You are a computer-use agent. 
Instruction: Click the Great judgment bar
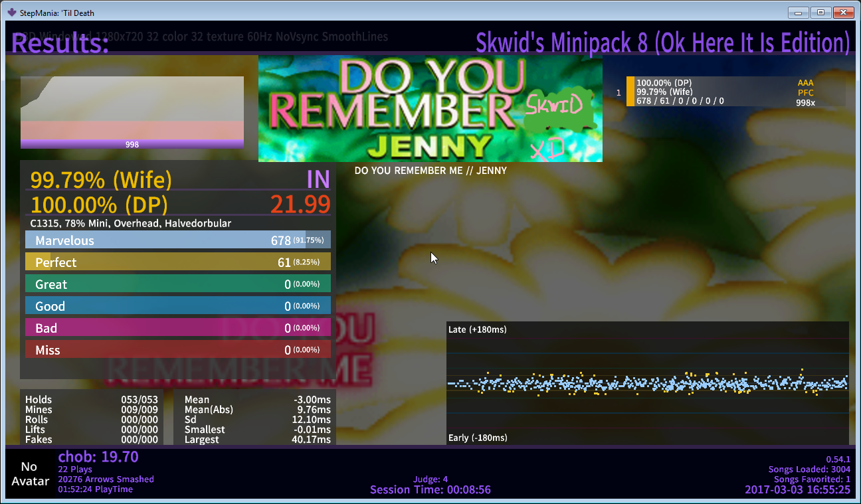(177, 284)
